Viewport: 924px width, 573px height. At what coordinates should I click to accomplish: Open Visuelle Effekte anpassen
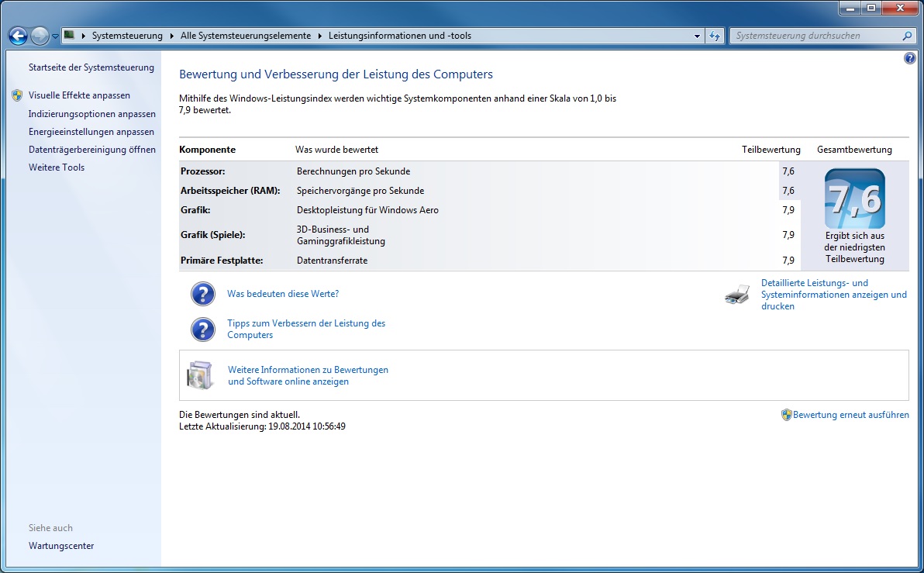click(x=80, y=95)
